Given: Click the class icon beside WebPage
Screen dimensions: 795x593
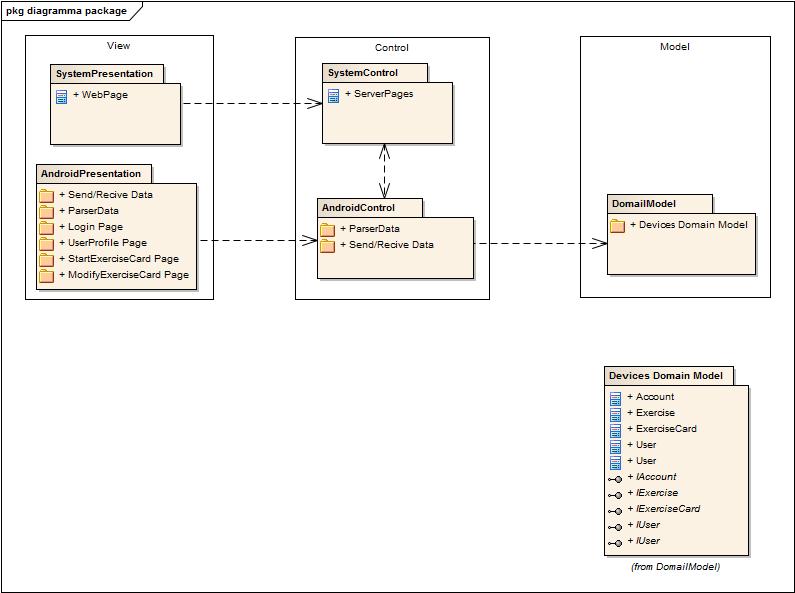Looking at the screenshot, I should coord(61,97).
